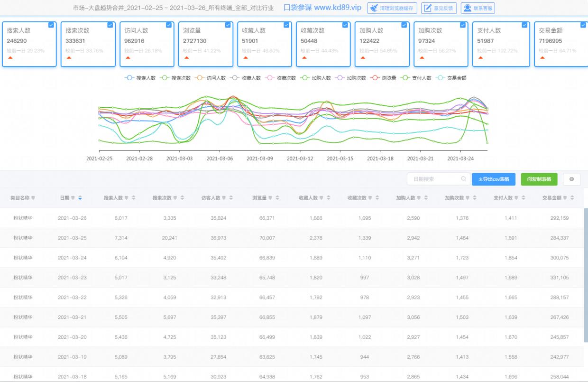The height and width of the screenshot is (382, 588).
Task: Uncheck the 搜索次数 metric card checkbox
Action: [x=110, y=25]
